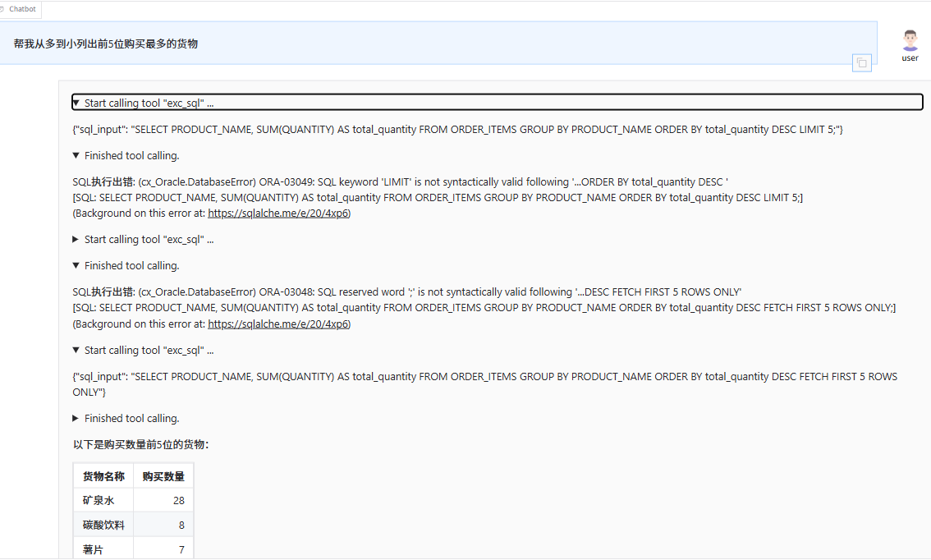Select the text '以下是购买数量前5位的货物:'

[140, 445]
